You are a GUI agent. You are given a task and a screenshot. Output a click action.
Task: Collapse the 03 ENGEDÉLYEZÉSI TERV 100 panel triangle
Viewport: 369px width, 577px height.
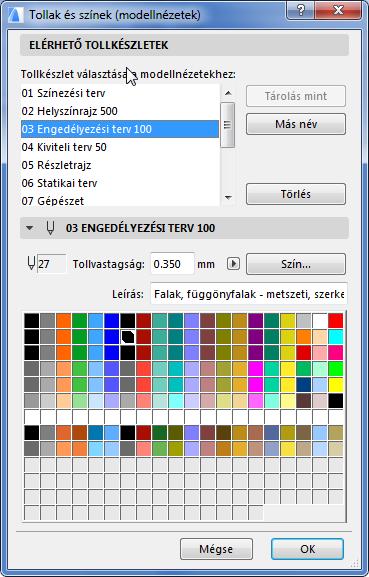[29, 228]
